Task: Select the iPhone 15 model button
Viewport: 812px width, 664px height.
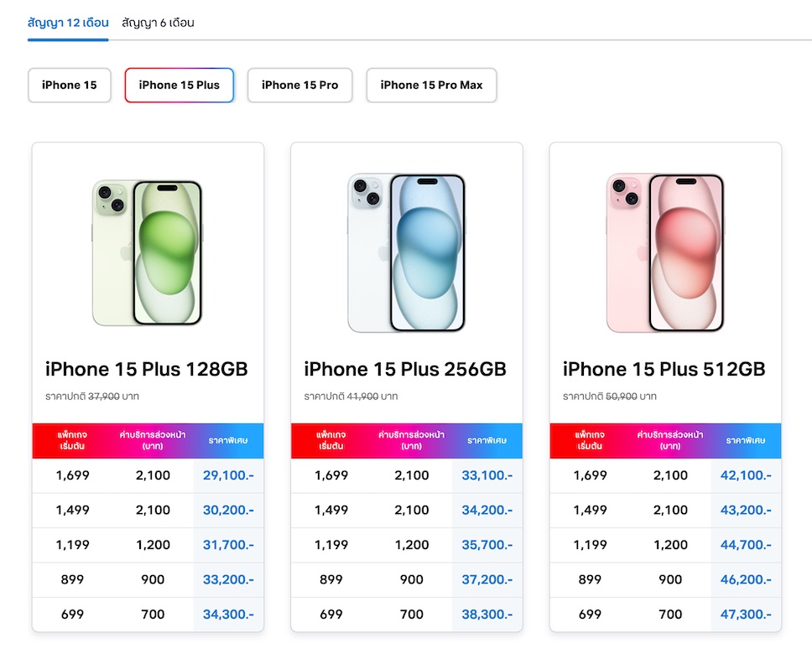Action: [70, 85]
